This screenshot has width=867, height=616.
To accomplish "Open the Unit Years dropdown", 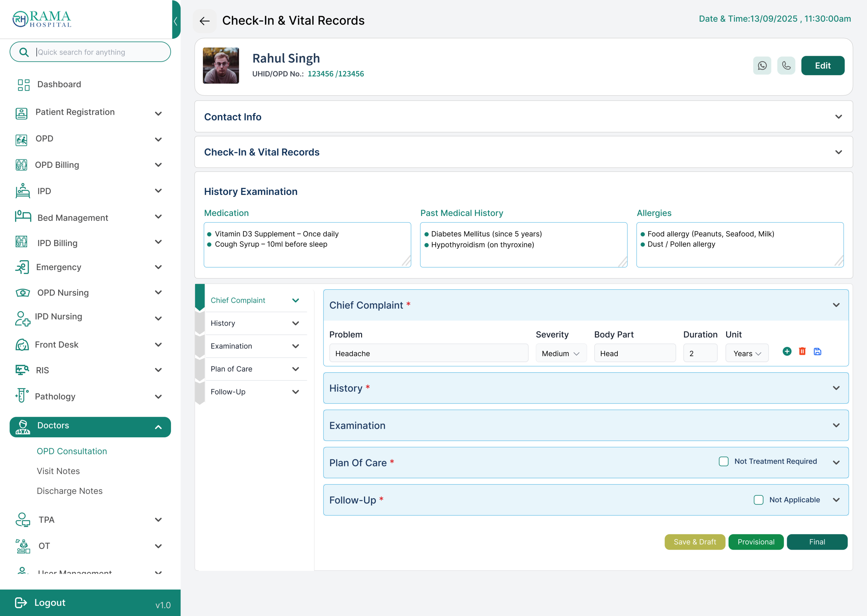I will 747,353.
